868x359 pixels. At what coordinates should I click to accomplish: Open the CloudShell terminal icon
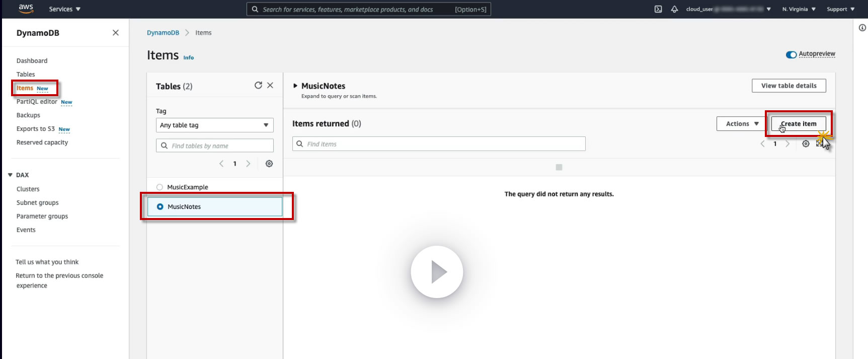pos(658,9)
